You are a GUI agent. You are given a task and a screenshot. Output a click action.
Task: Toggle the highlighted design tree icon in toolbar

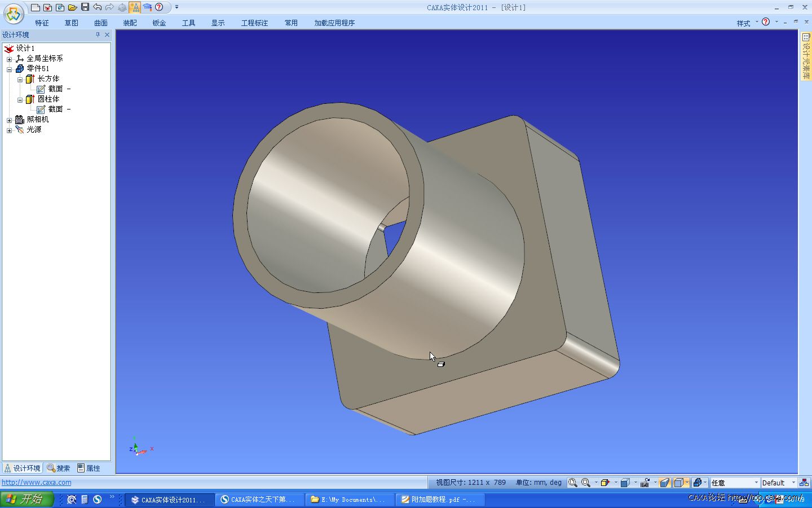tap(135, 7)
